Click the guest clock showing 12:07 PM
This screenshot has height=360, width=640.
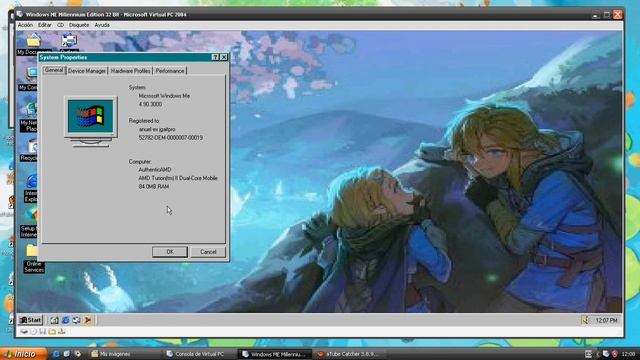point(606,320)
